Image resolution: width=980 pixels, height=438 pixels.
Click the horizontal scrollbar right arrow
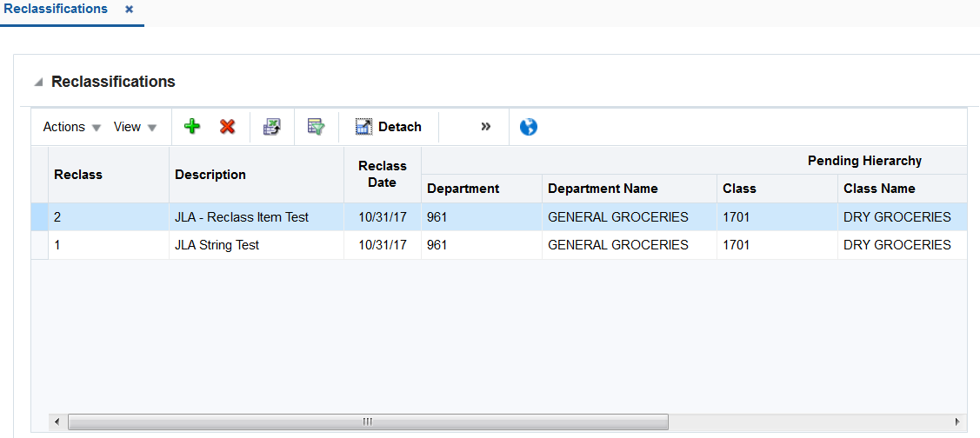pos(957,421)
